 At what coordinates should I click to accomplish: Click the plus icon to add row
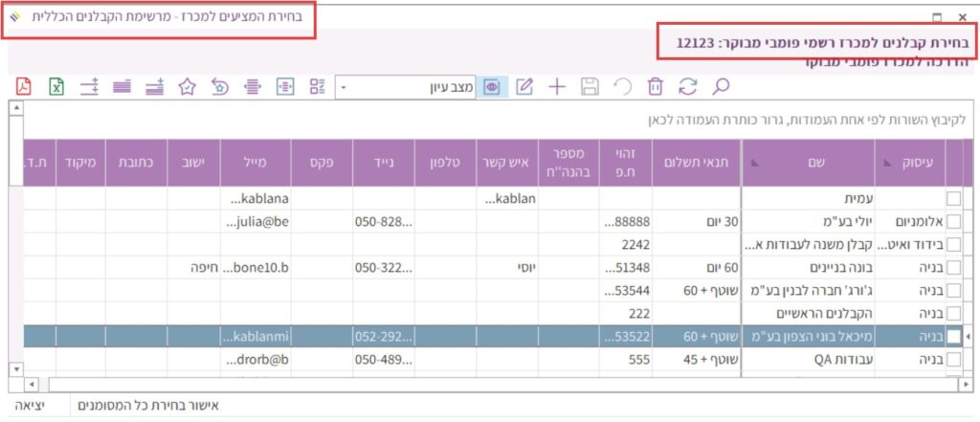click(556, 86)
